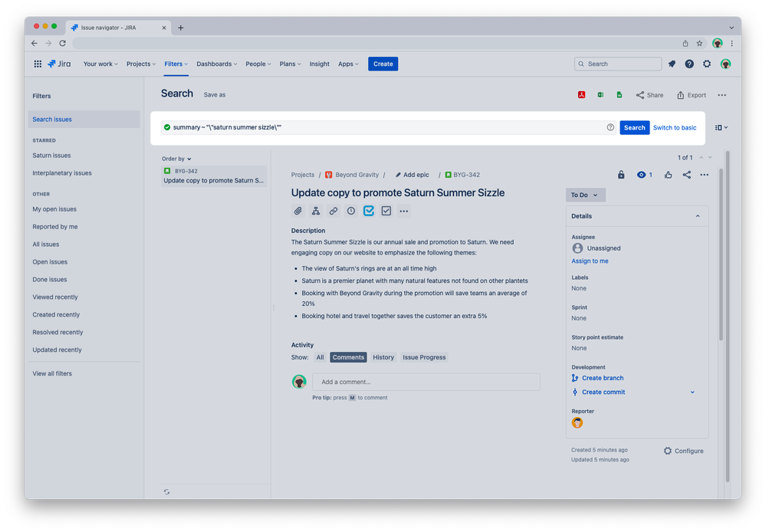This screenshot has height=532, width=766.
Task: Click the checkbox app icon in issue toolbar
Action: [x=386, y=211]
